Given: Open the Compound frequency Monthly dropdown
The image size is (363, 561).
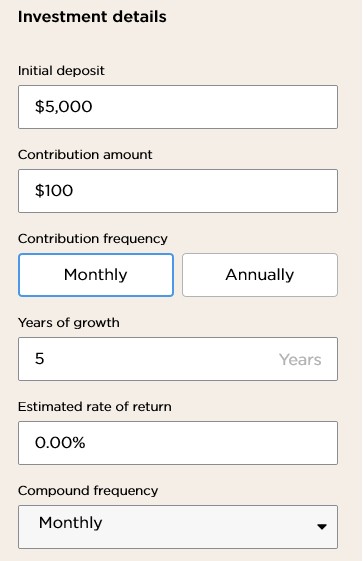Looking at the screenshot, I should [x=178, y=527].
